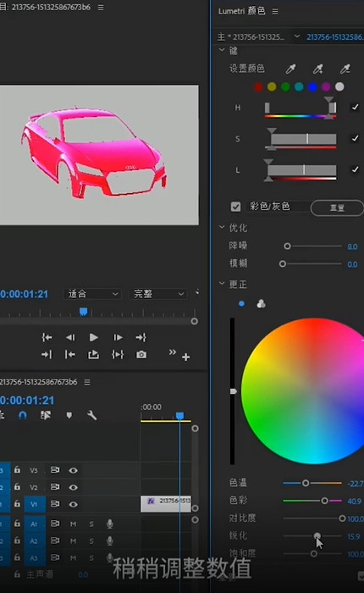
Task: Click the subtract-color eyedropper with minus
Action: 345,69
